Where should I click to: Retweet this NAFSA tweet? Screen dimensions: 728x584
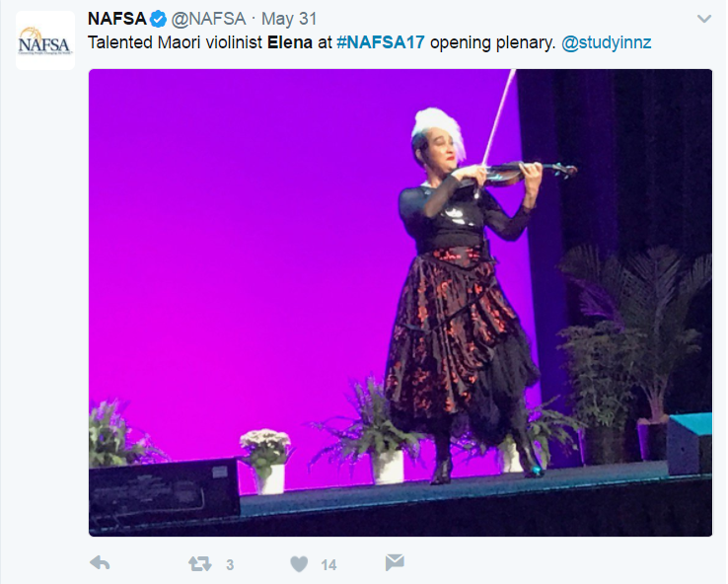tap(200, 564)
